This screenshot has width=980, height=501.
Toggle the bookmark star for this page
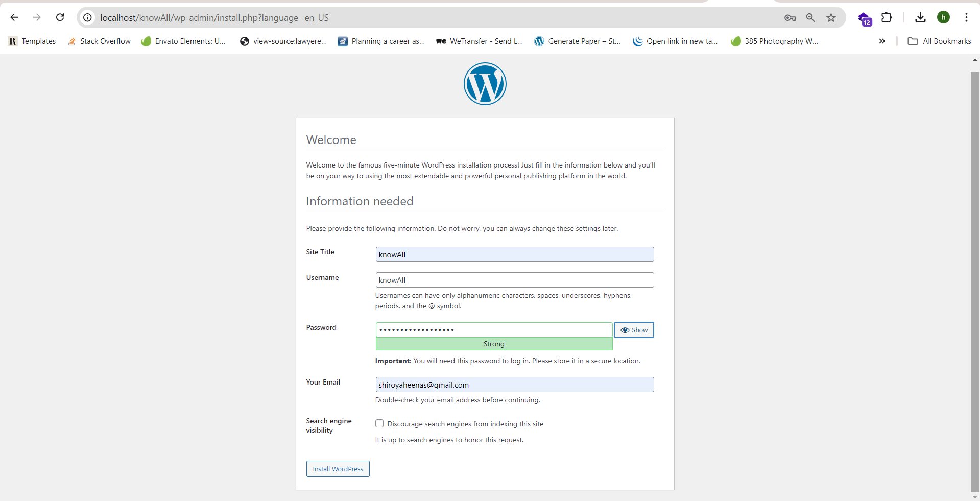coord(830,17)
